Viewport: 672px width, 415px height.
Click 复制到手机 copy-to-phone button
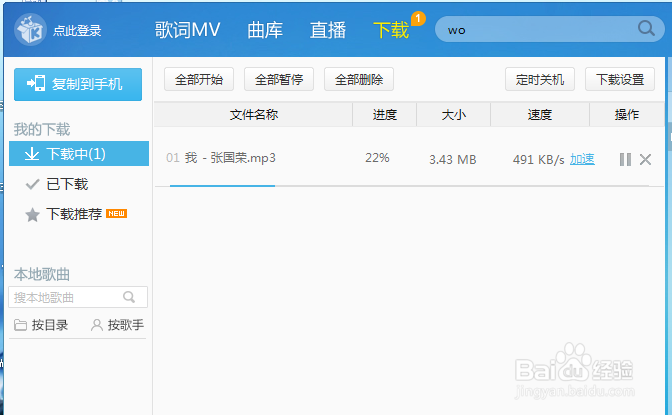click(78, 84)
